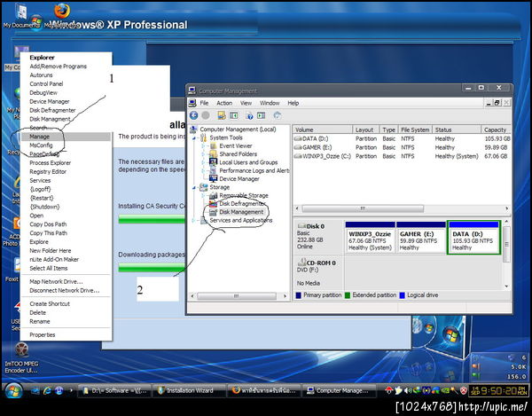
Task: Collapse the System Tools tree node
Action: click(194, 137)
